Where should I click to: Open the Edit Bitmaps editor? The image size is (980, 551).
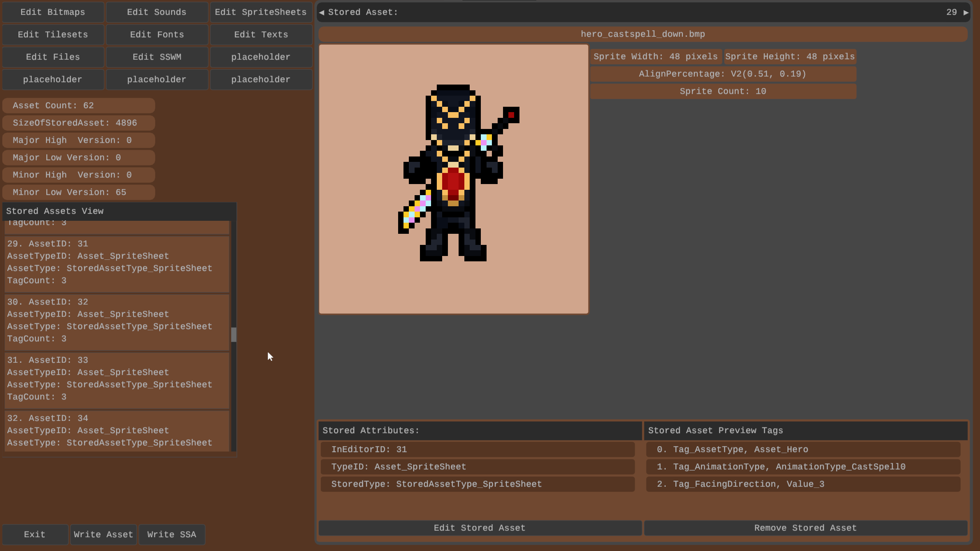coord(53,12)
